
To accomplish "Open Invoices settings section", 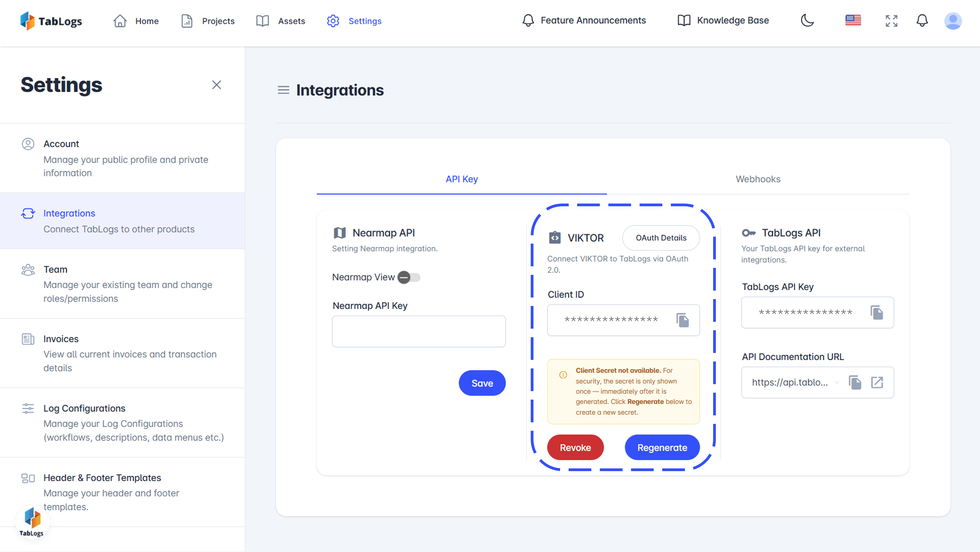I will [122, 353].
